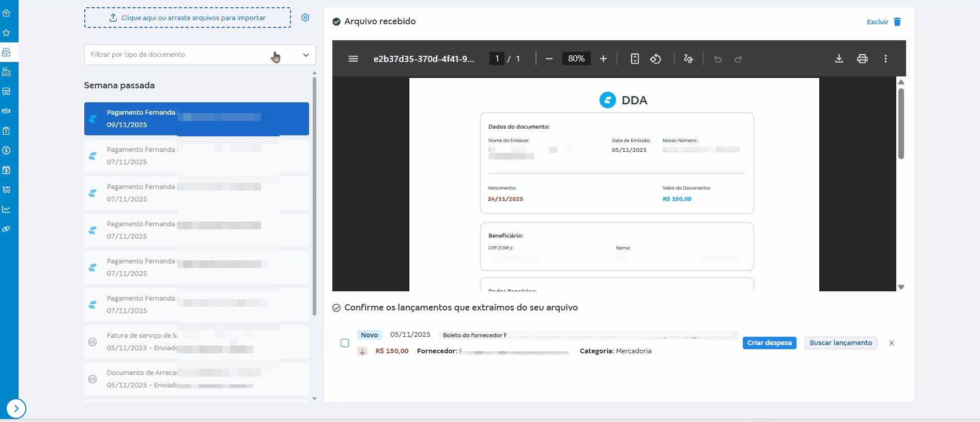This screenshot has height=422, width=980.
Task: Open the dollar coin sidebar icon
Action: 7,150
